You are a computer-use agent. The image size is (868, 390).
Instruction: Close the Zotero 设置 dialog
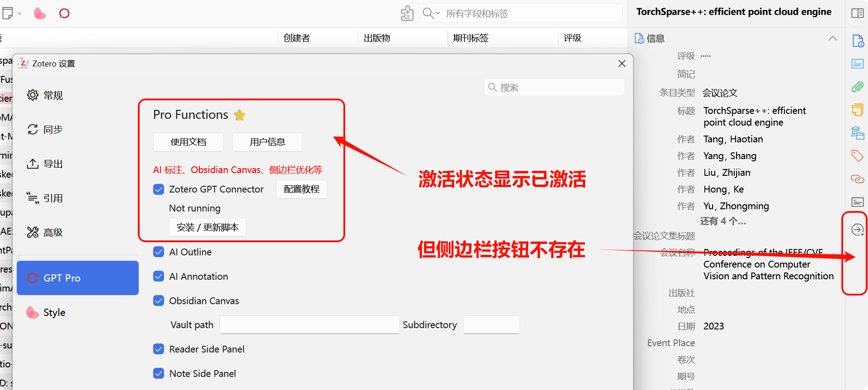[622, 64]
